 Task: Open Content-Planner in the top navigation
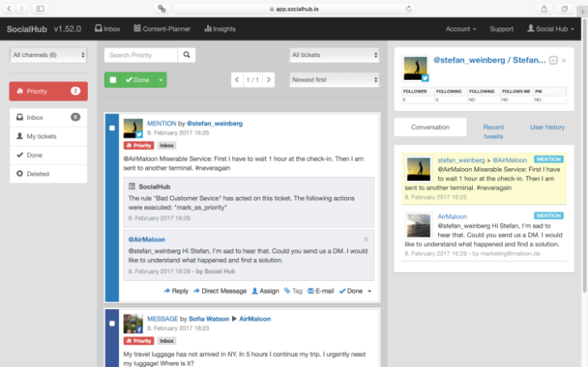(162, 29)
